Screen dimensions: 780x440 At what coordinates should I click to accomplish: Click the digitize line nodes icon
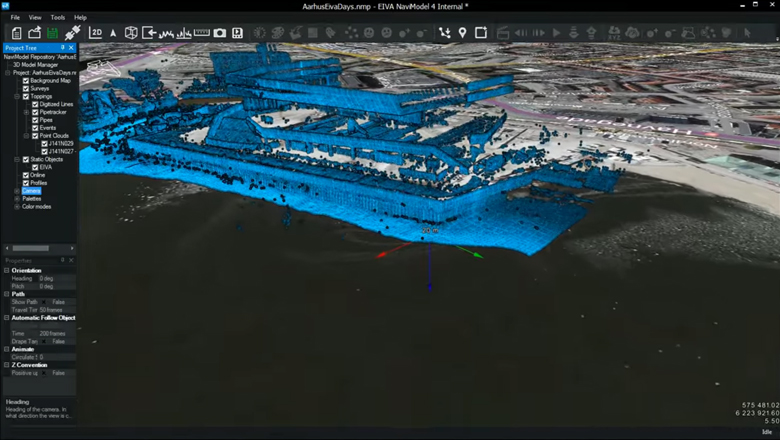pos(445,33)
